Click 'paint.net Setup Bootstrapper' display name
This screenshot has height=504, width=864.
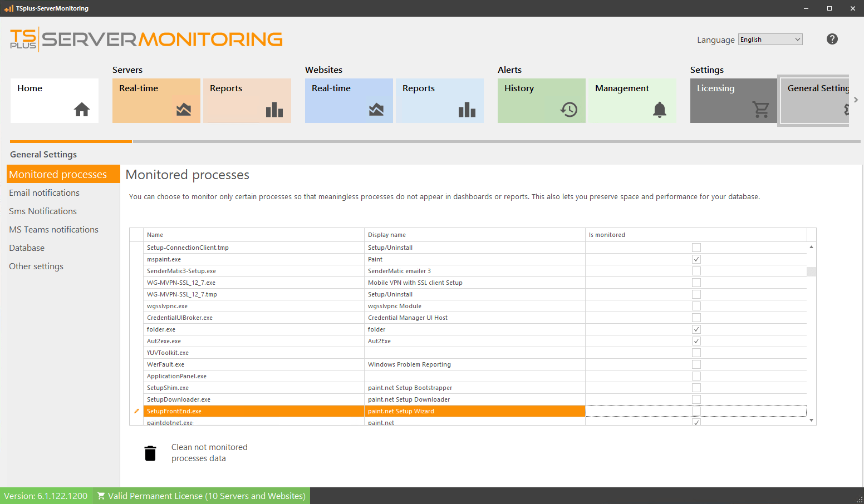[x=475, y=388]
